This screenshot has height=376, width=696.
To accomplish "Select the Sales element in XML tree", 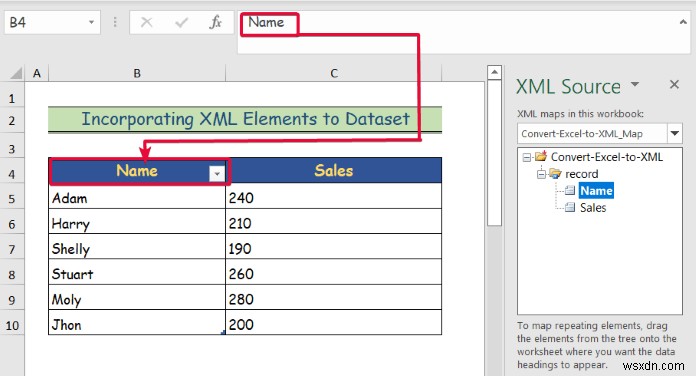I will [593, 207].
